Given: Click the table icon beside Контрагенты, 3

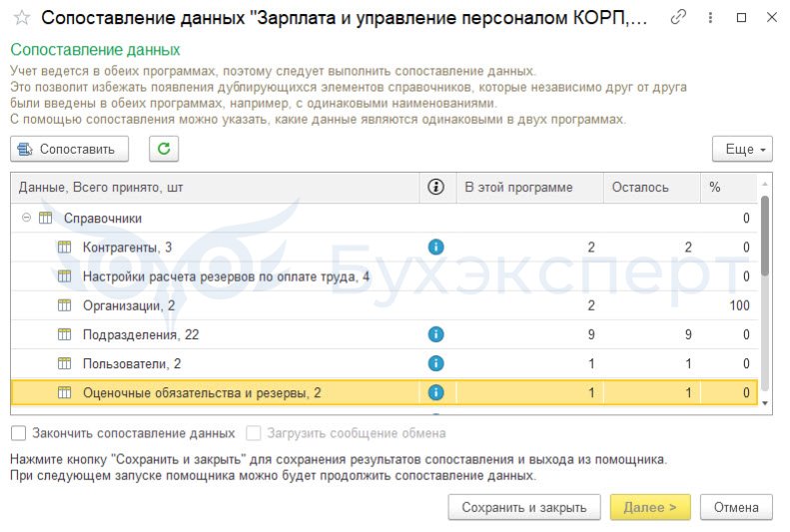Looking at the screenshot, I should [x=65, y=248].
